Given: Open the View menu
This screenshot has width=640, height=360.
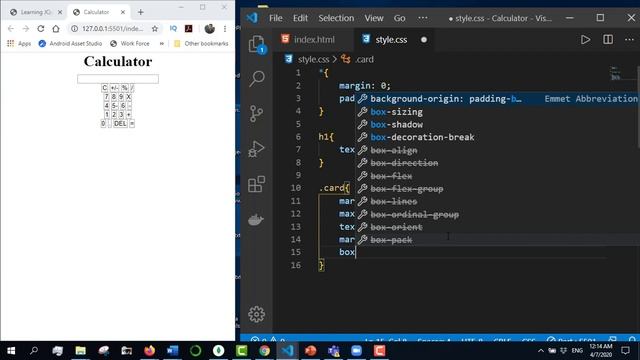Looking at the screenshot, I should [374, 18].
